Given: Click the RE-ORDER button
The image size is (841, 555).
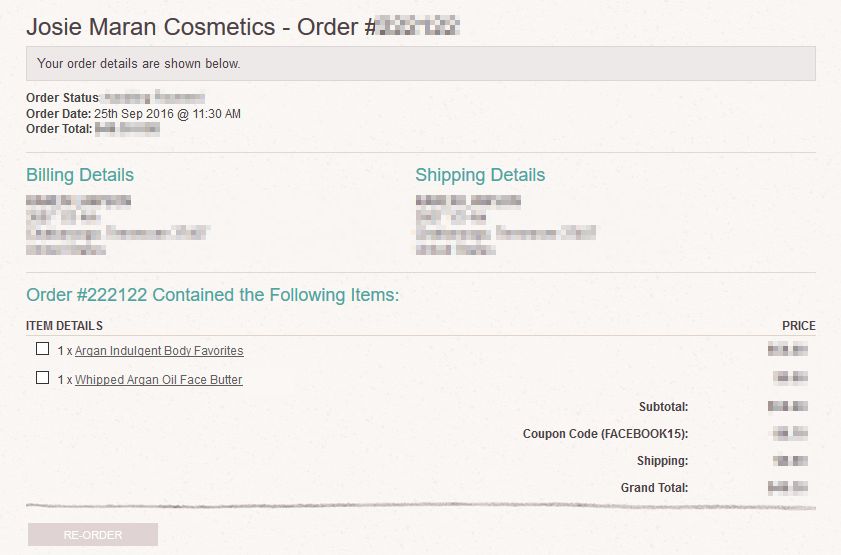Looking at the screenshot, I should (x=93, y=535).
